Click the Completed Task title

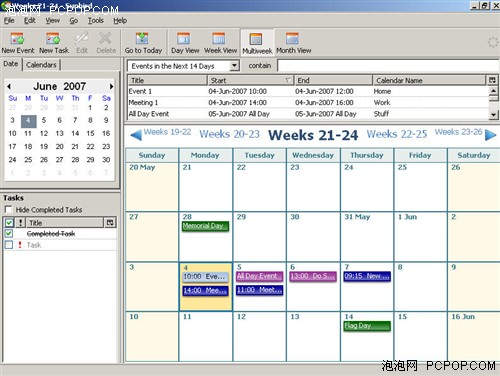click(51, 234)
